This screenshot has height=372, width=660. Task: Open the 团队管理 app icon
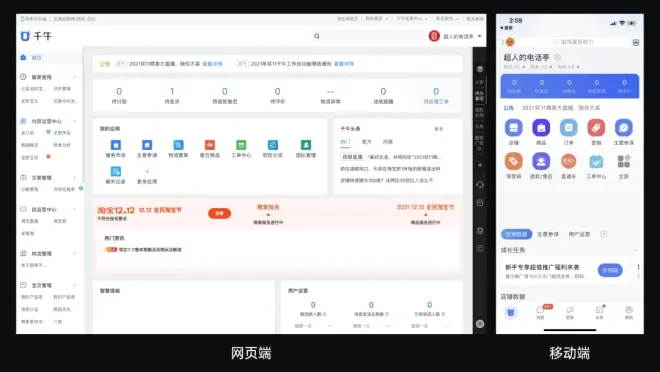pos(306,145)
